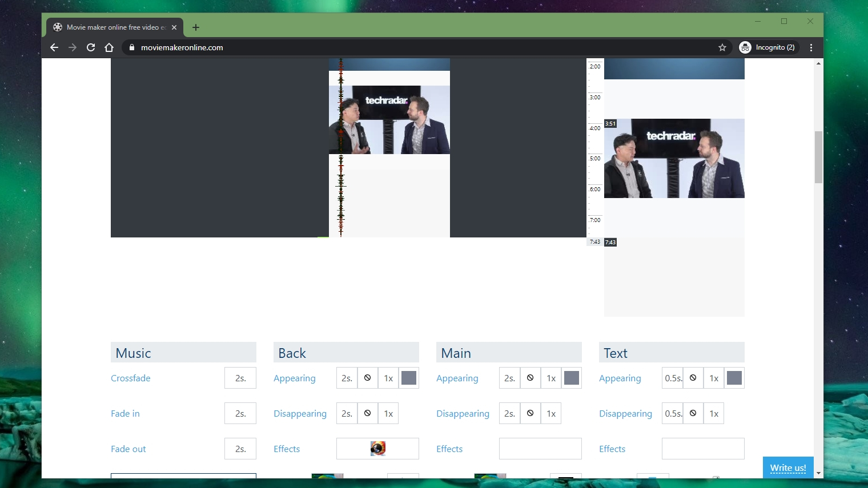Screen dimensions: 868x488
Task: Open the Back Appearing color swatch
Action: (x=409, y=378)
